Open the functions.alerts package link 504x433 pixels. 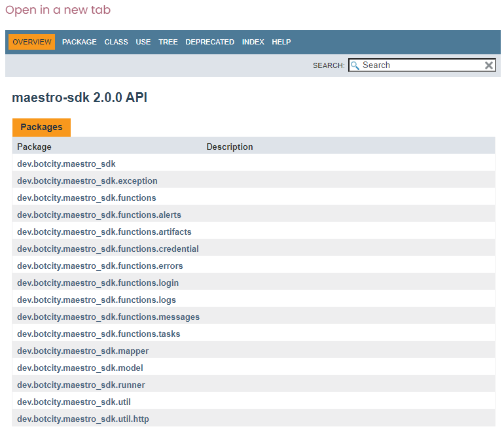coord(99,215)
